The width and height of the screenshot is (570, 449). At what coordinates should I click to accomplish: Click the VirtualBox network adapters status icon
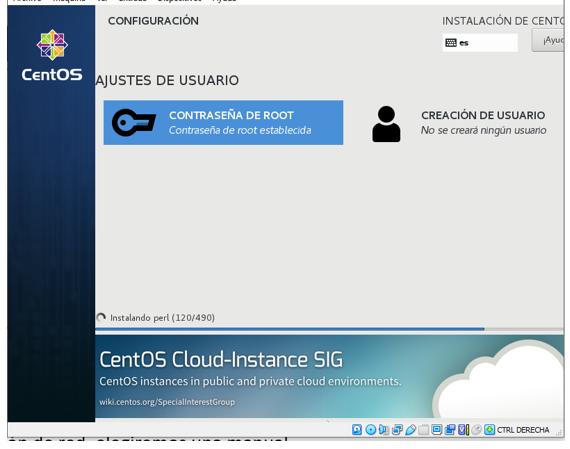[397, 430]
